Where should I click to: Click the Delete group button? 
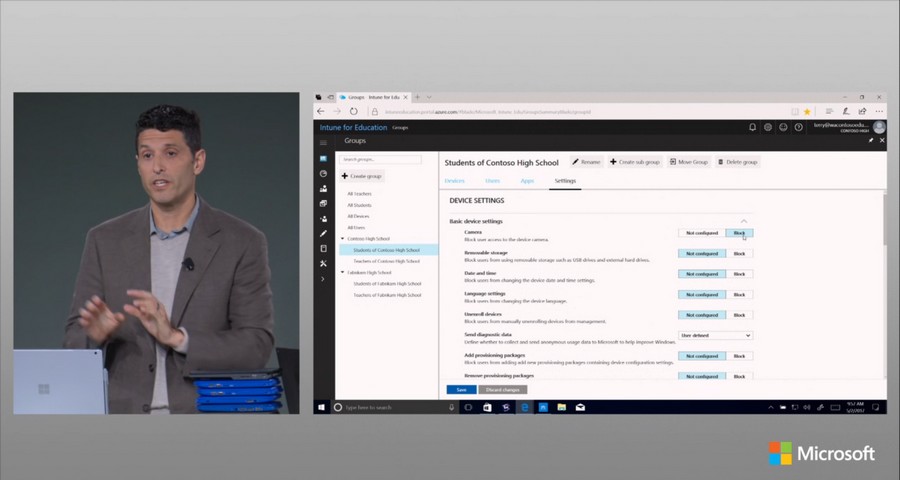click(738, 162)
